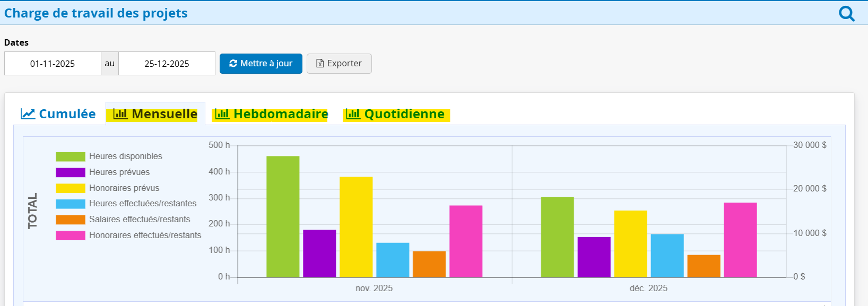This screenshot has height=306, width=868.
Task: Click the green déc. 2025 bar
Action: pyautogui.click(x=557, y=237)
